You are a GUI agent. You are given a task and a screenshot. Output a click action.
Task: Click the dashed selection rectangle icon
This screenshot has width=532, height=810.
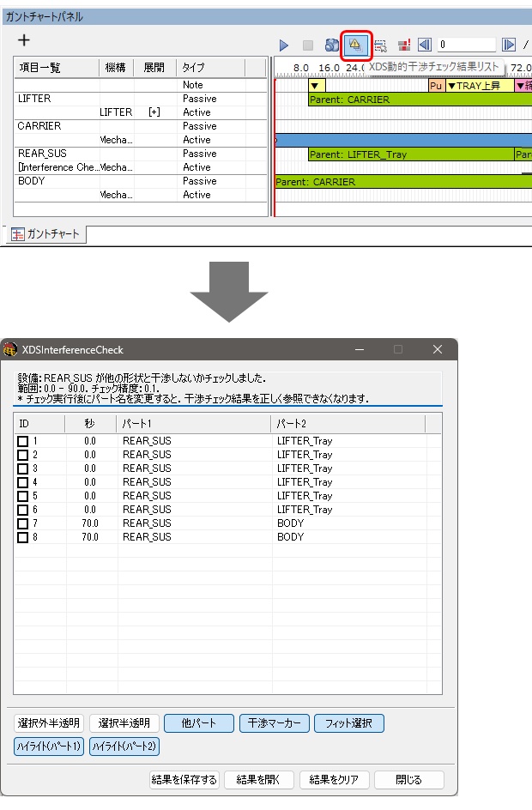click(380, 45)
